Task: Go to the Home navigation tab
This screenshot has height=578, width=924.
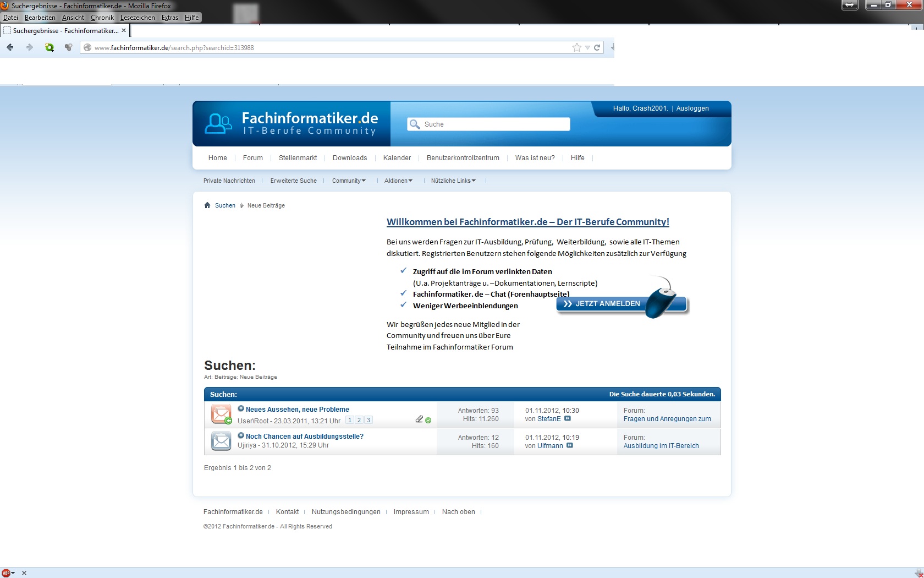Action: 217,157
